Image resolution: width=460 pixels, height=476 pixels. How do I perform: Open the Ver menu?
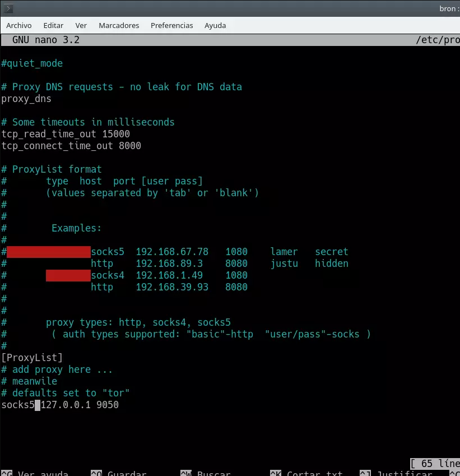[81, 25]
